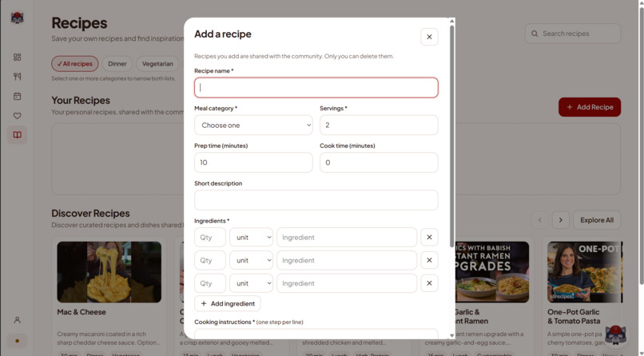644x356 pixels.
Task: Open the raccoon mascot chat assistant
Action: coord(616,335)
